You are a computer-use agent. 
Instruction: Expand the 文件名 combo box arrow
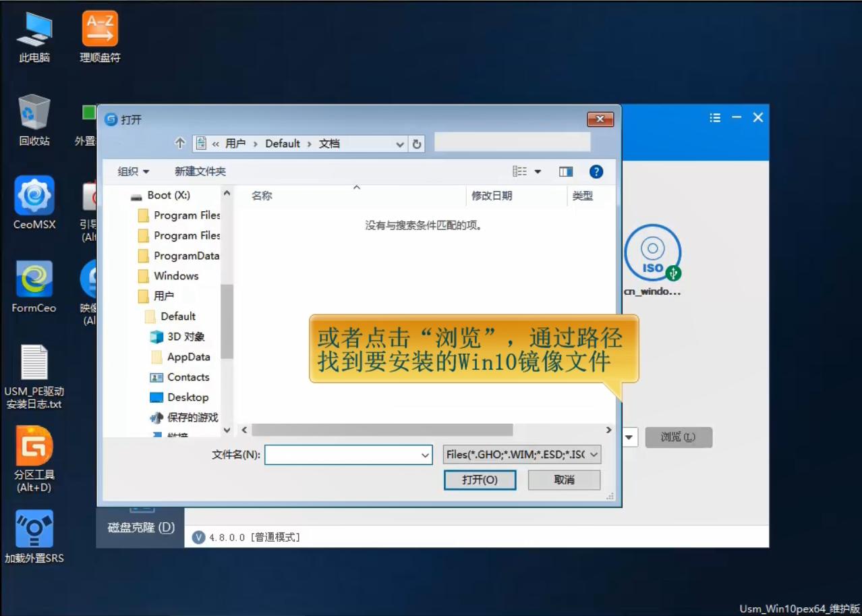[x=426, y=455]
